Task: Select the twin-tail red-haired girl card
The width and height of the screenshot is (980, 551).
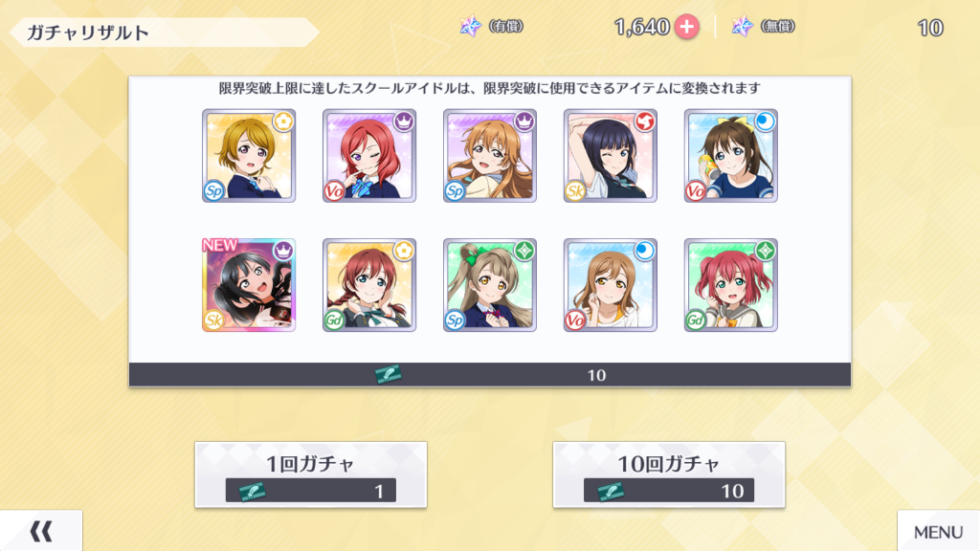Action: pos(730,285)
